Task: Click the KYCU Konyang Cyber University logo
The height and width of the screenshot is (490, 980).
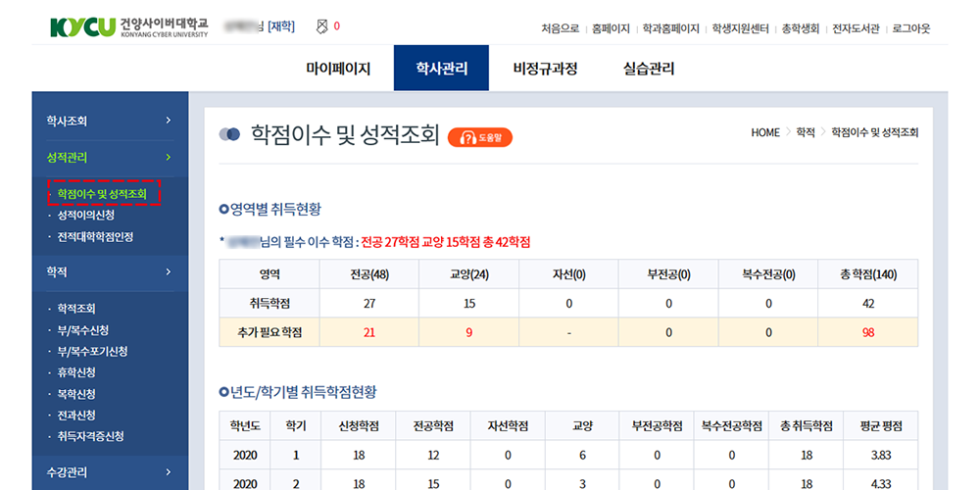Action: [x=128, y=26]
